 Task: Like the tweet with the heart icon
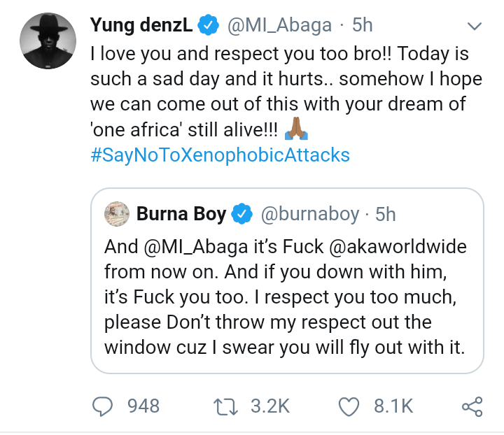[x=348, y=406]
